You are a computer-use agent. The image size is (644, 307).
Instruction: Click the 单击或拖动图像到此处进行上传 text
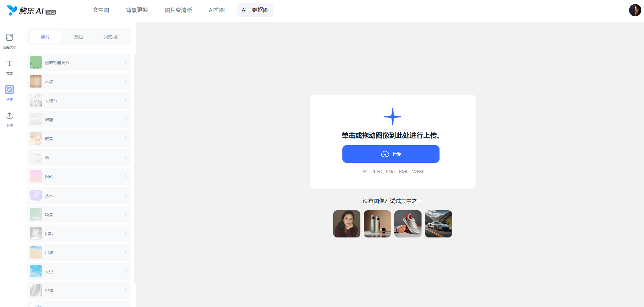[391, 135]
